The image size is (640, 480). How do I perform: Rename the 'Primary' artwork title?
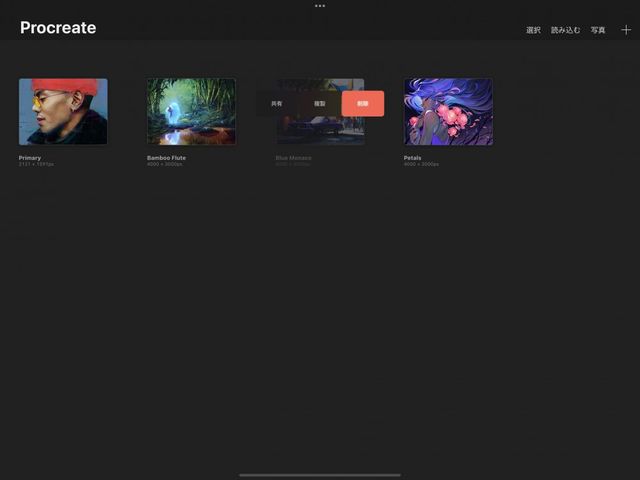(30, 158)
